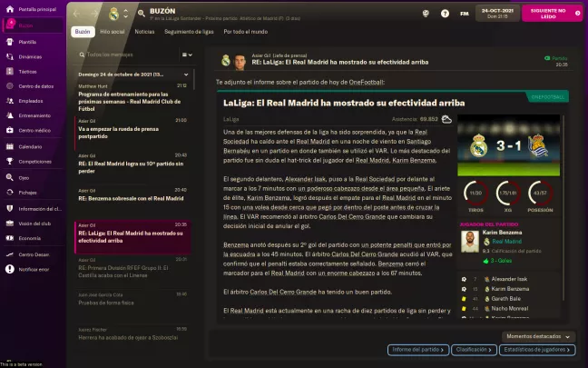Open club switcher up-down chevrons
This screenshot has height=368, width=588.
(x=125, y=14)
